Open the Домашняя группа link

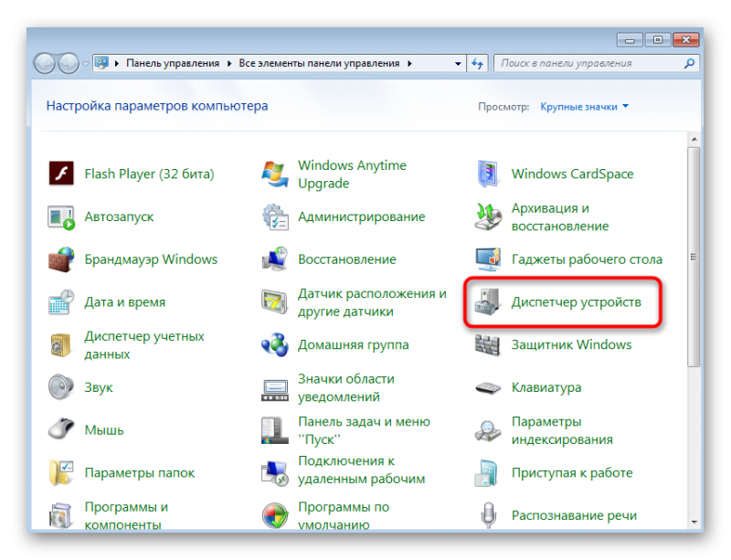click(x=354, y=345)
